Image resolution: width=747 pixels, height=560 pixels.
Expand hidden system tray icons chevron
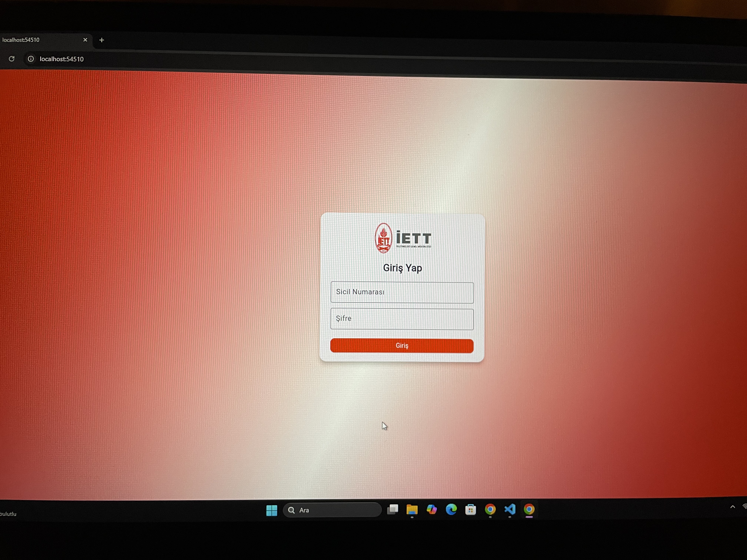tap(733, 507)
